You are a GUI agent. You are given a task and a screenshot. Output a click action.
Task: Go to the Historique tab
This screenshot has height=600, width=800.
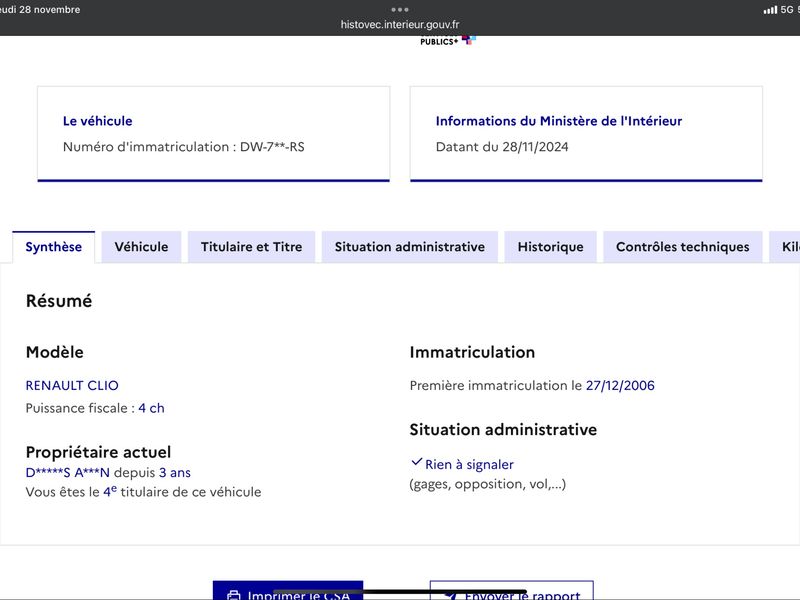[x=551, y=247]
